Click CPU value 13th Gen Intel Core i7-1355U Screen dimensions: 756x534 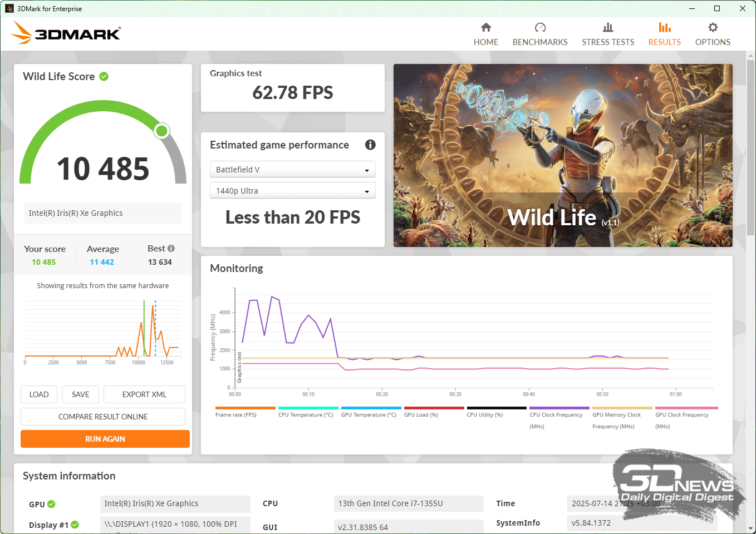coord(409,503)
